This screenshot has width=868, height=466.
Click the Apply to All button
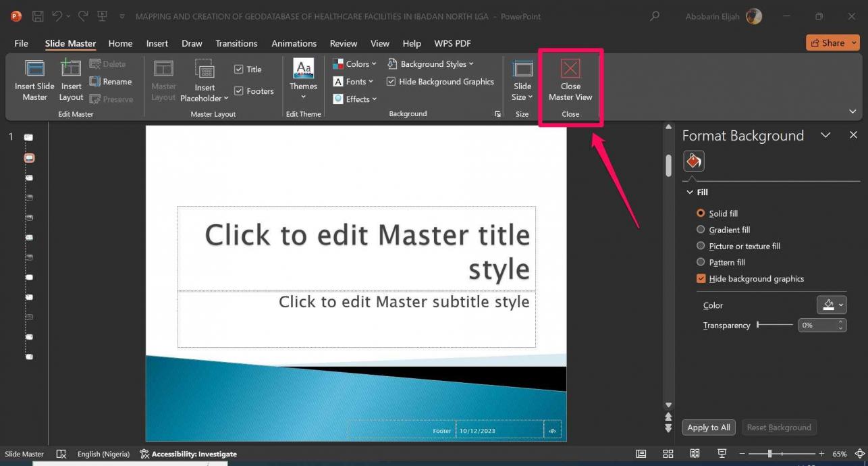tap(708, 428)
